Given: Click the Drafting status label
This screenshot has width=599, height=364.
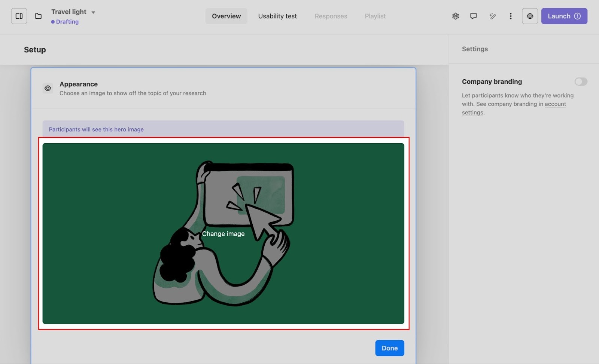Looking at the screenshot, I should [67, 22].
